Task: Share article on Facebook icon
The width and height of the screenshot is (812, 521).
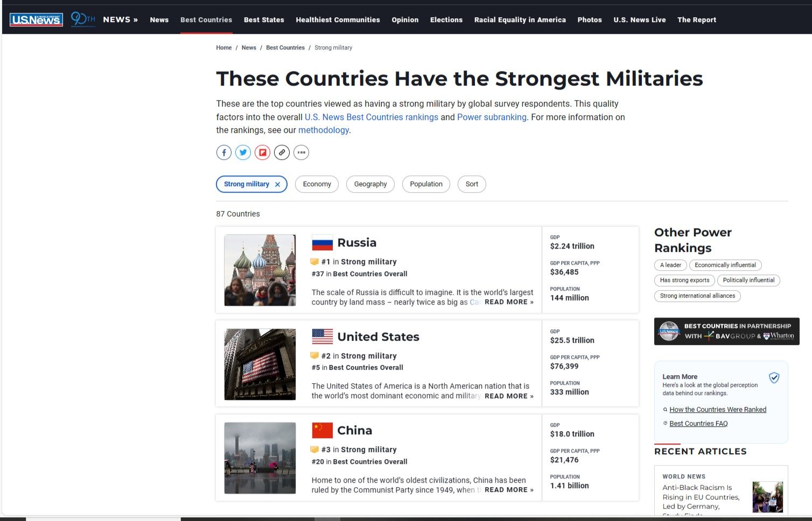Action: 224,152
